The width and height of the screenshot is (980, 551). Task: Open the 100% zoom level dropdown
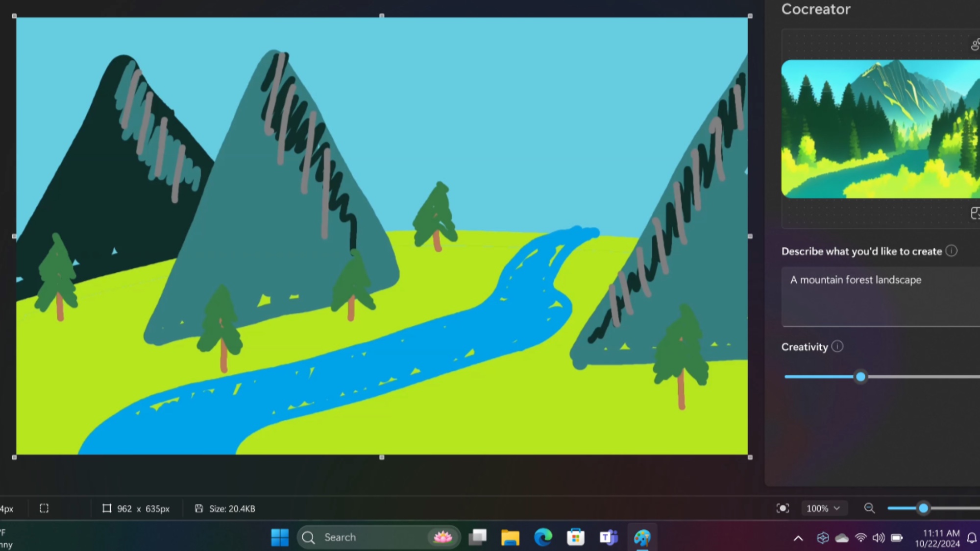click(824, 508)
